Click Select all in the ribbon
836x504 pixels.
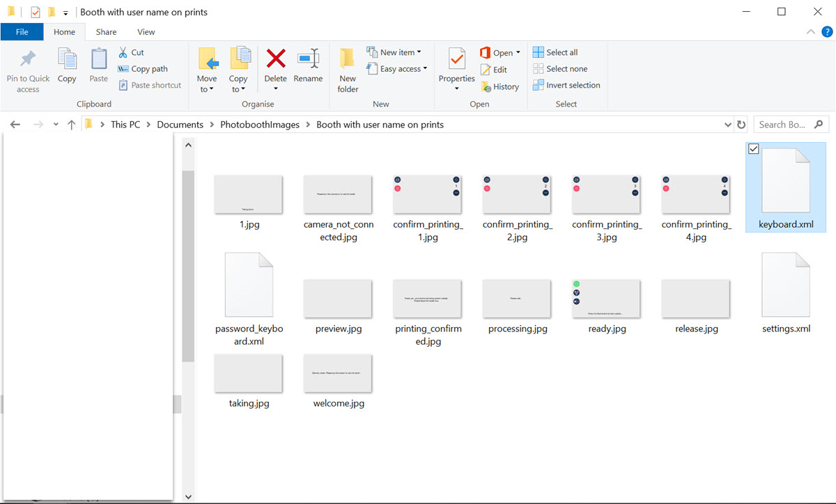point(555,52)
